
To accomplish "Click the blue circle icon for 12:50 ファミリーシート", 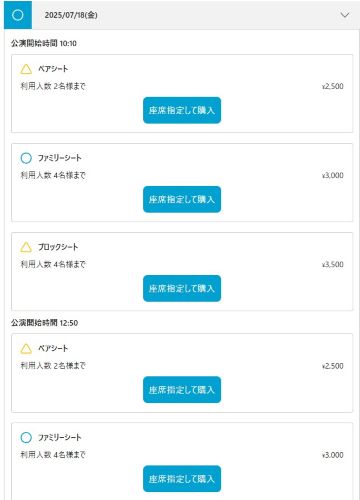I will coord(26,437).
